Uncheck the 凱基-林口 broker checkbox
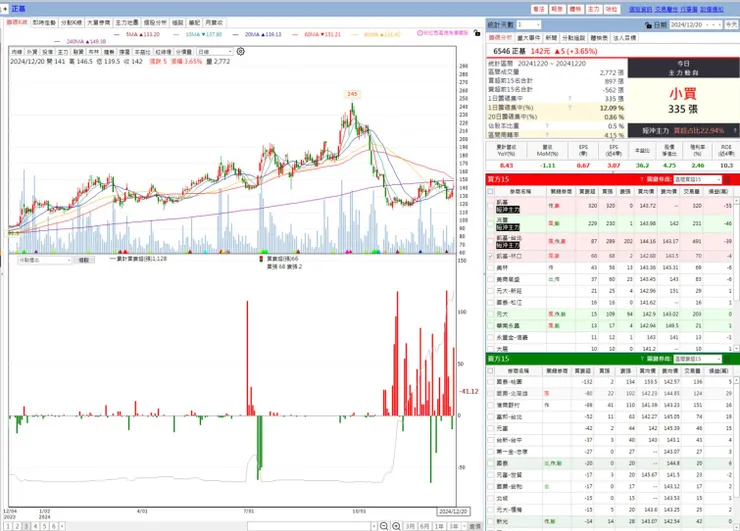Viewport: 740px width, 531px height. point(491,256)
